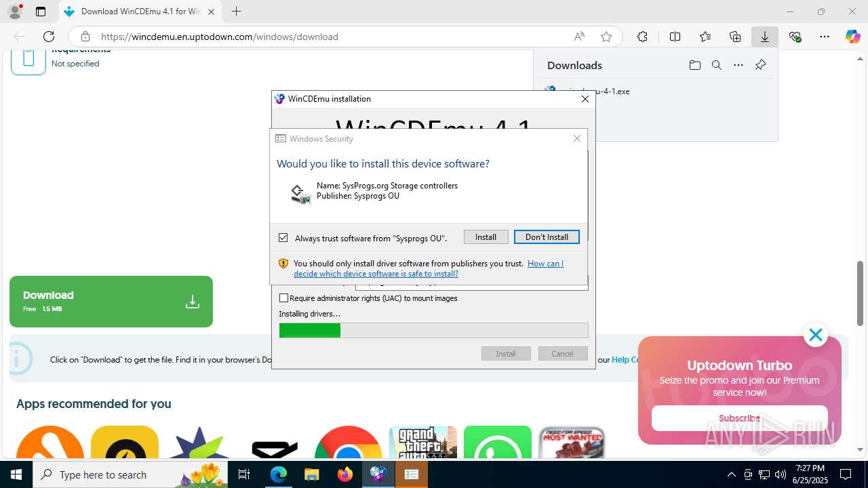
Task: View site information lock icon
Action: [85, 37]
